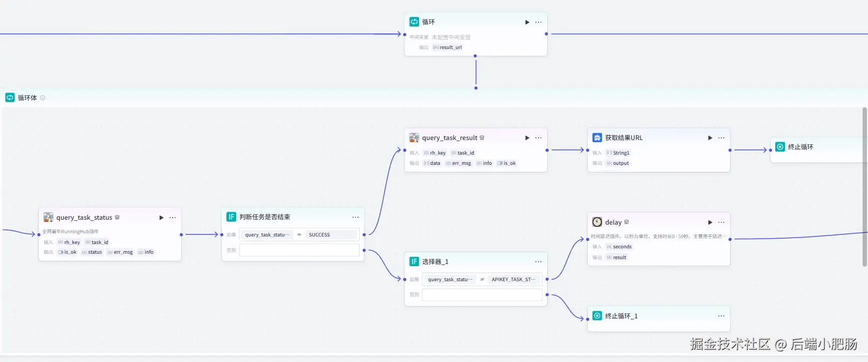The image size is (868, 362).
Task: Open query_task_result more options menu
Action: 538,138
